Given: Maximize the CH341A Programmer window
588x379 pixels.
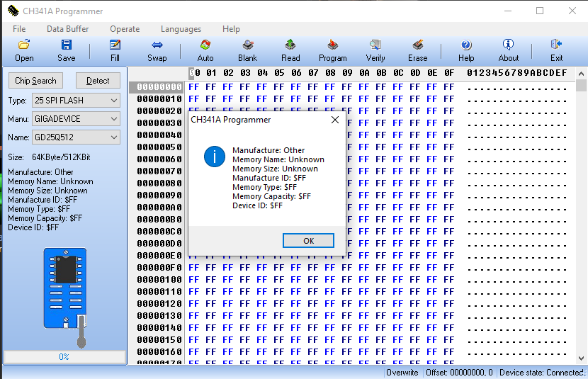Looking at the screenshot, I should pyautogui.click(x=540, y=11).
